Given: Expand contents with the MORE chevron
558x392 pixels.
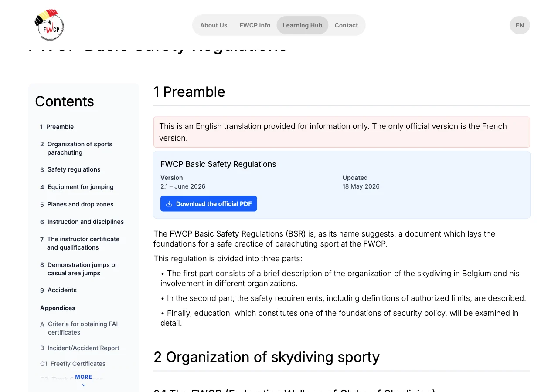Looking at the screenshot, I should tap(84, 380).
